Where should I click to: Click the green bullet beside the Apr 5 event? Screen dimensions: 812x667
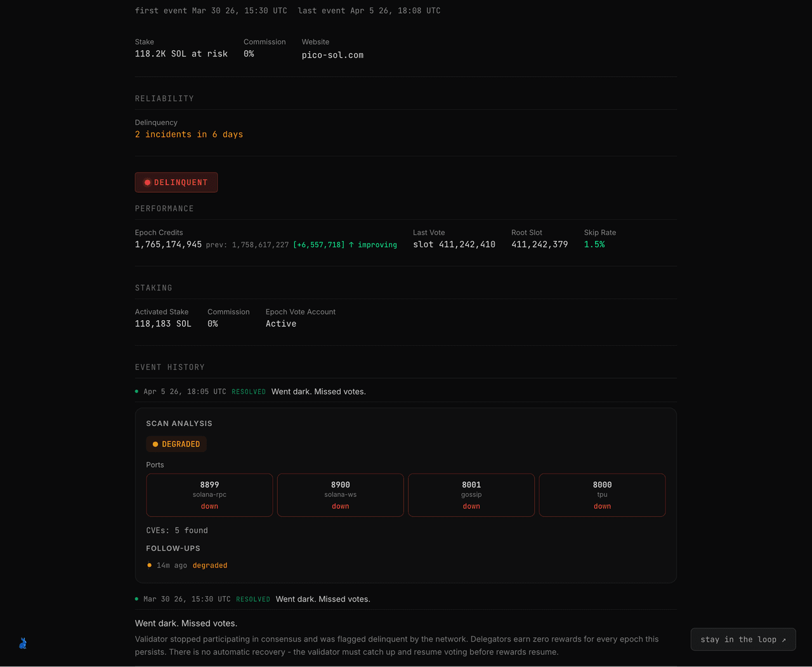click(136, 392)
